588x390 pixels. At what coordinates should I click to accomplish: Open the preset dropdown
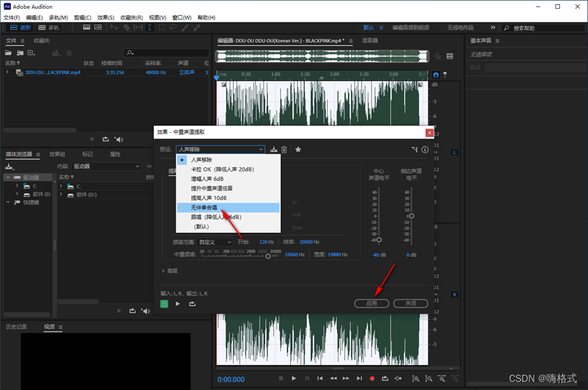pos(220,149)
